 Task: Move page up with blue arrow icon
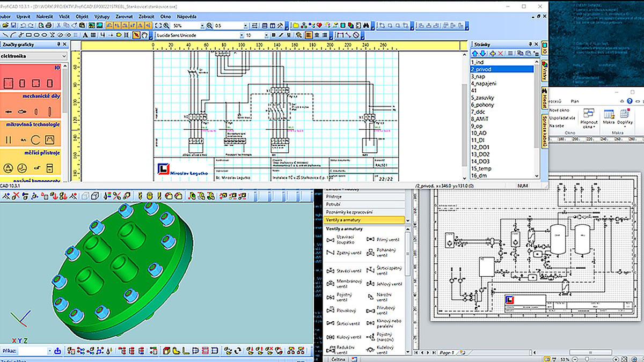pyautogui.click(x=475, y=54)
